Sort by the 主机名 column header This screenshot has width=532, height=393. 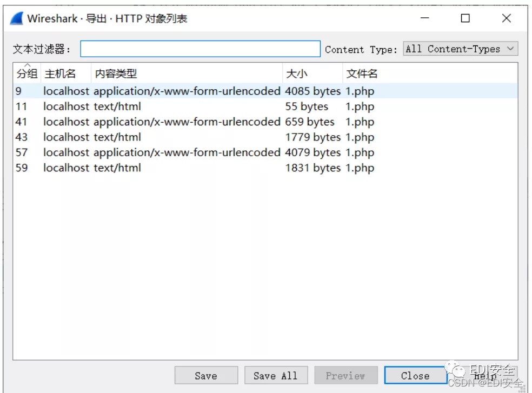point(66,73)
